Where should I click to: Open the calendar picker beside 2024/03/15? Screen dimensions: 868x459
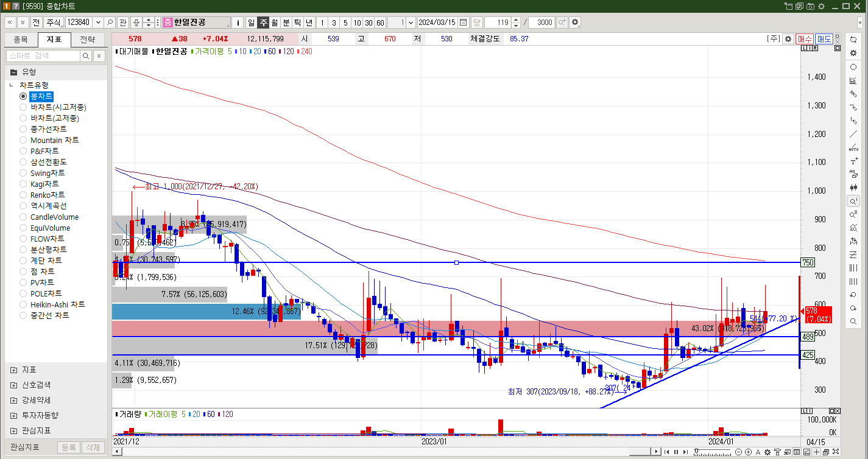463,22
